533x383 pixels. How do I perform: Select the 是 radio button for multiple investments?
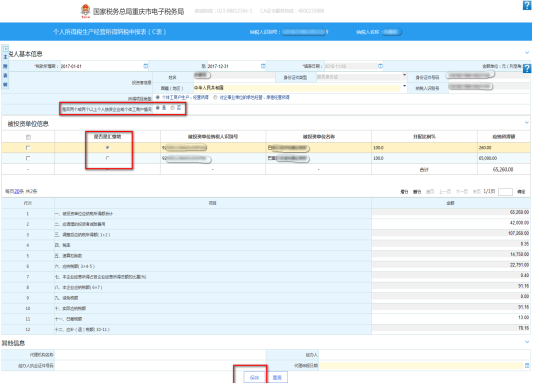[x=158, y=108]
